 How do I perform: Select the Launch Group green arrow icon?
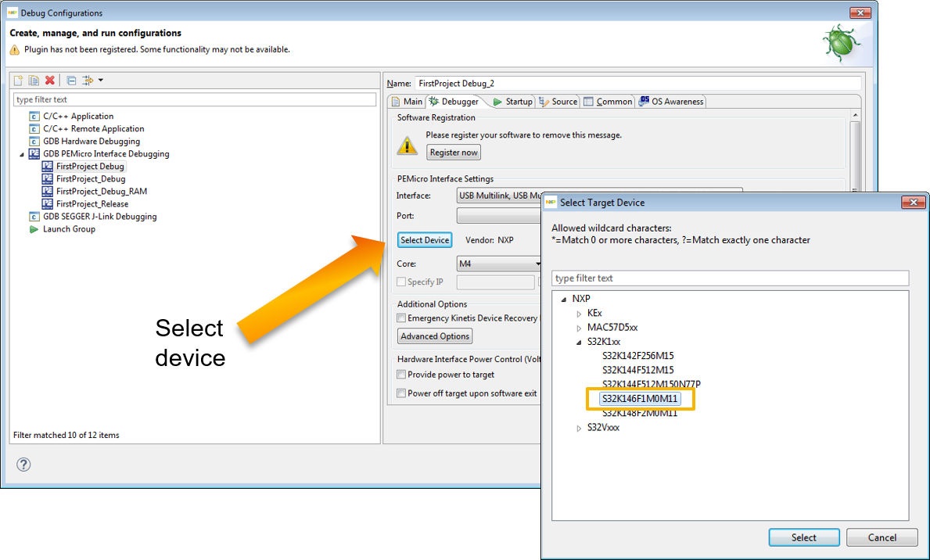coord(34,229)
